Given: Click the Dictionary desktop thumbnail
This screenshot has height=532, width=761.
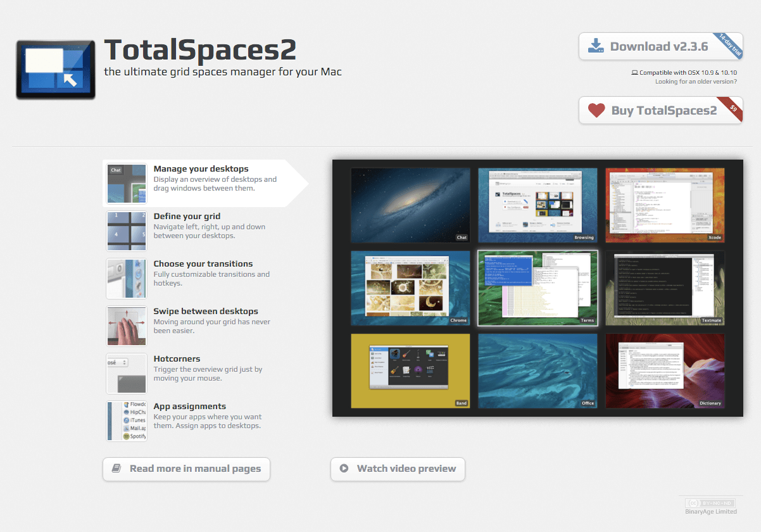Looking at the screenshot, I should pos(665,371).
